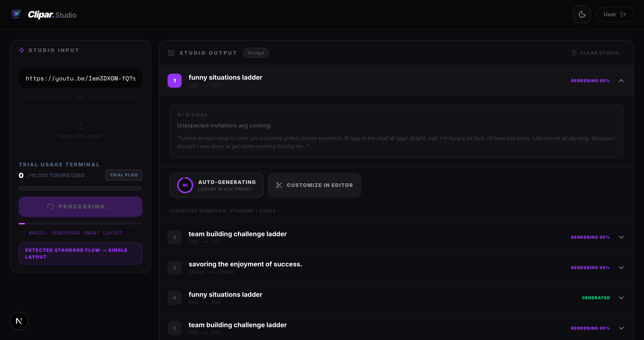Toggle dark mode moon icon
The image size is (644, 340).
[582, 14]
